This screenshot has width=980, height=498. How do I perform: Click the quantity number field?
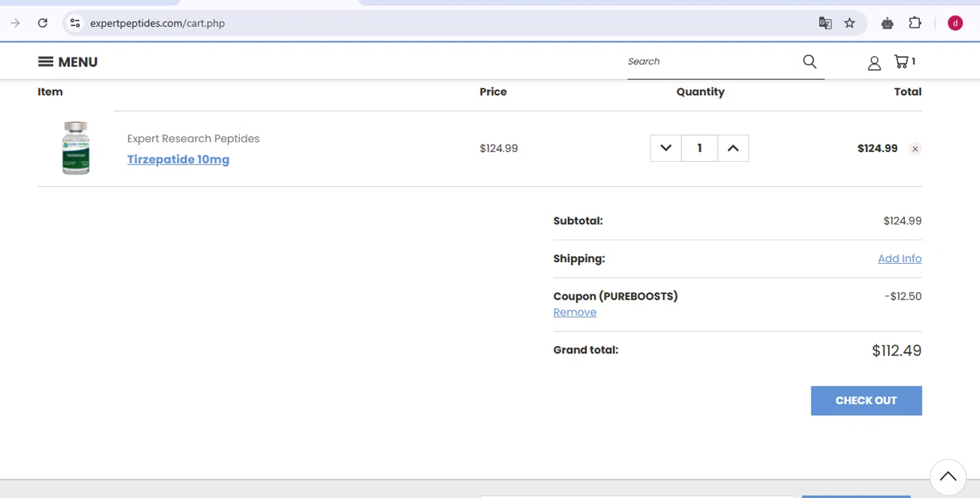(700, 148)
